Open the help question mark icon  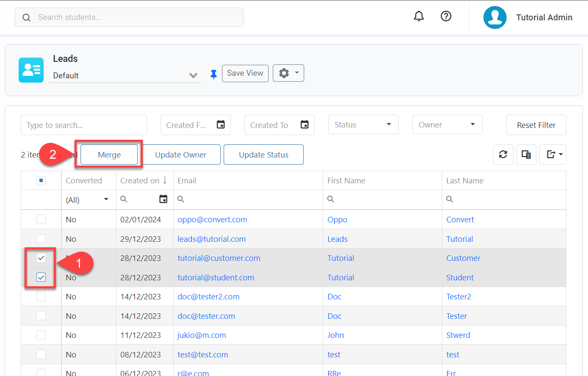[446, 16]
